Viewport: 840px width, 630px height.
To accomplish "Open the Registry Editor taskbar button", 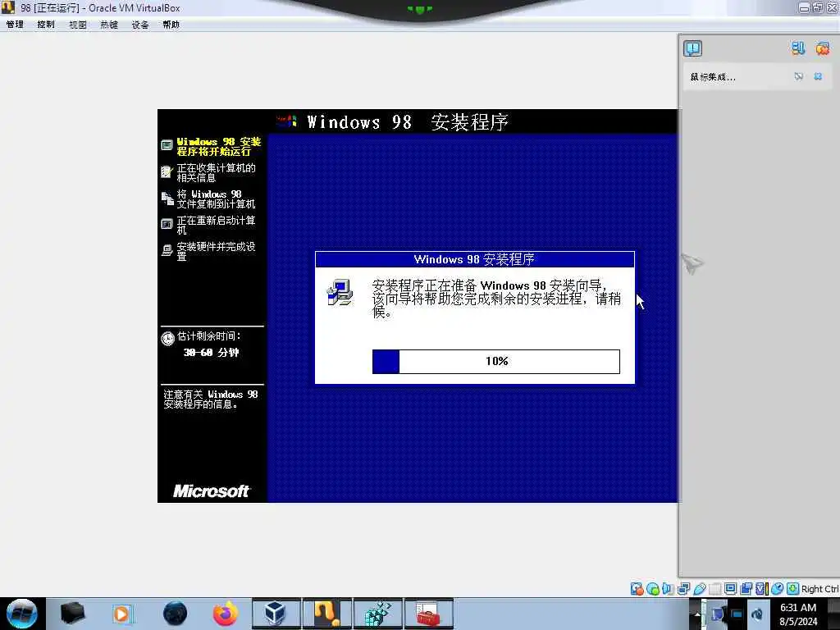I will 377,614.
